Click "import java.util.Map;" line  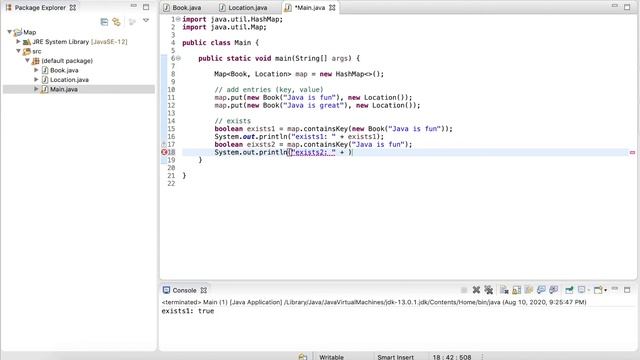click(x=224, y=27)
